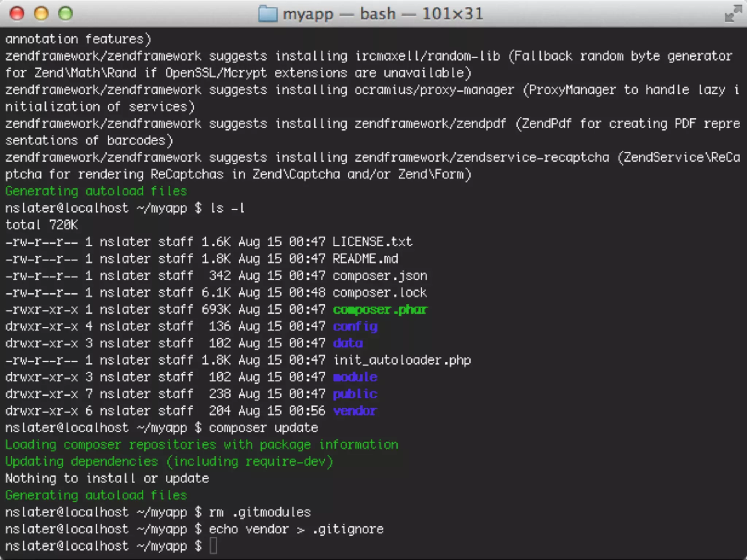This screenshot has height=560, width=747.
Task: Click the README.md filename in listing
Action: (365, 259)
